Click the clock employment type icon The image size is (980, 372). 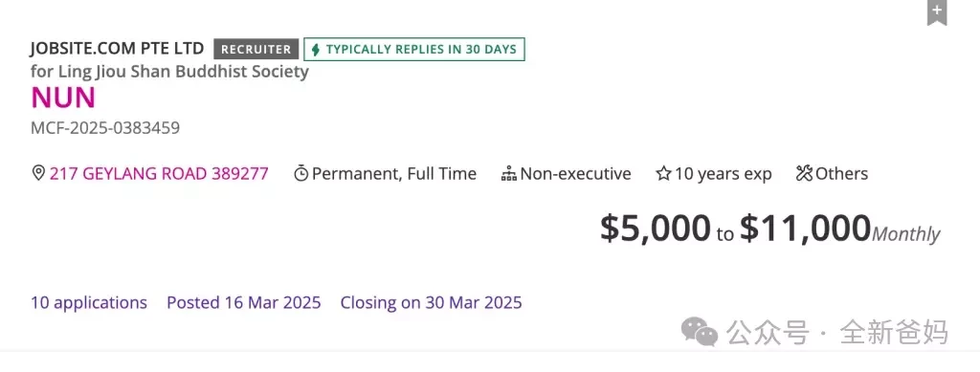click(301, 173)
